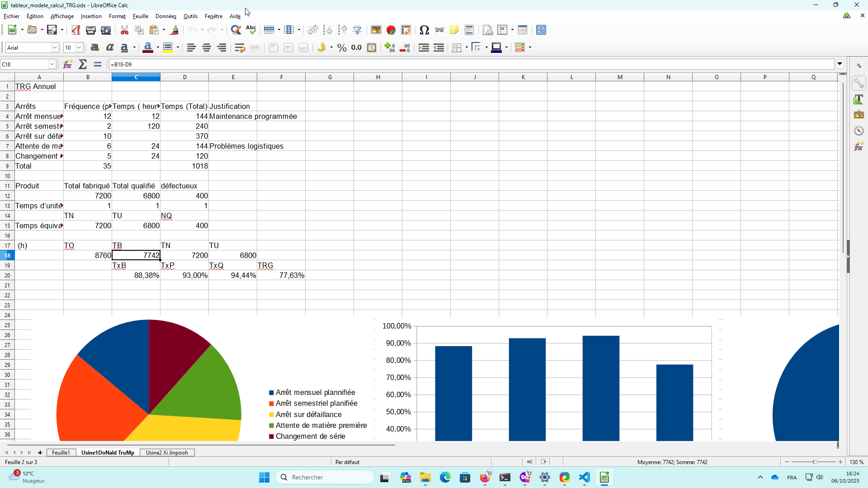Image resolution: width=868 pixels, height=488 pixels.
Task: Click the Sum sigma icon
Action: pos(83,64)
